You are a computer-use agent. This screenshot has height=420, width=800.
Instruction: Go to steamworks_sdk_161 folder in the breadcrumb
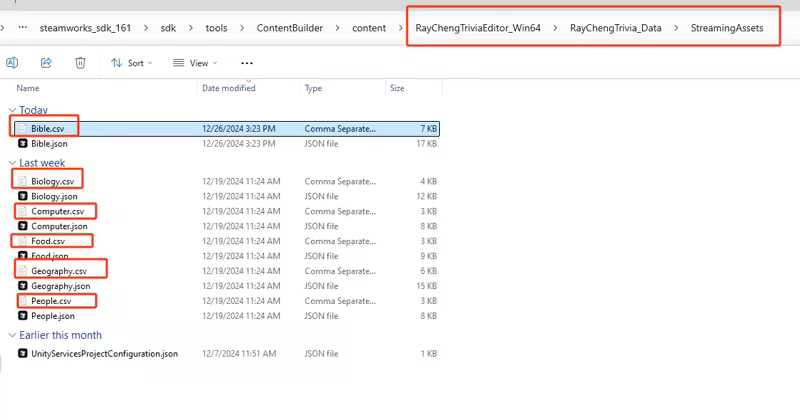[x=84, y=28]
